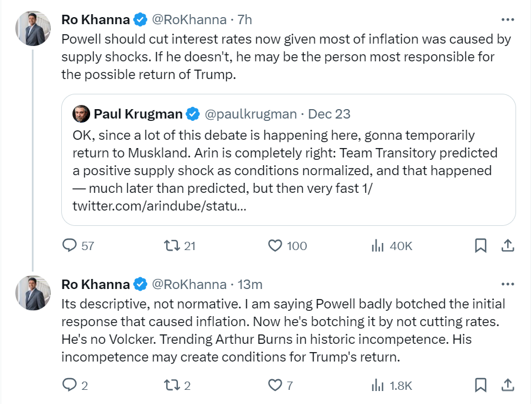Bookmark the second Ro Khanna tweet

(x=481, y=385)
